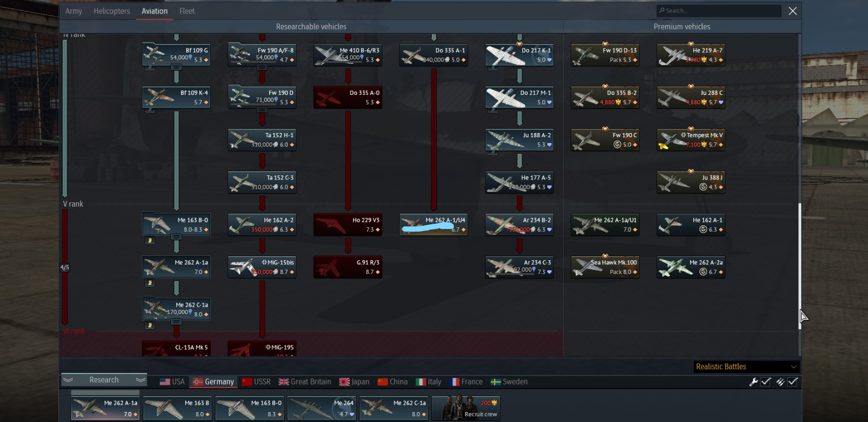This screenshot has height=422, width=868.
Task: Switch to the China nation tab
Action: coord(392,382)
